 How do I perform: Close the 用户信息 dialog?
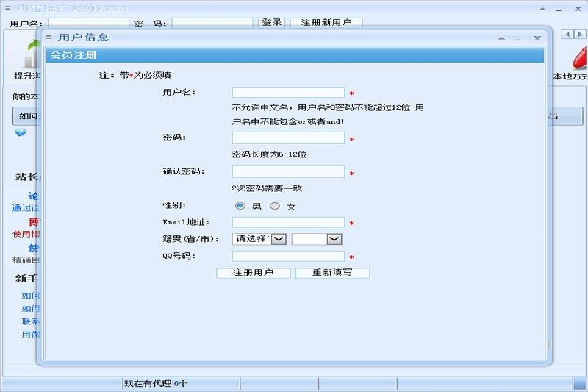coord(537,38)
